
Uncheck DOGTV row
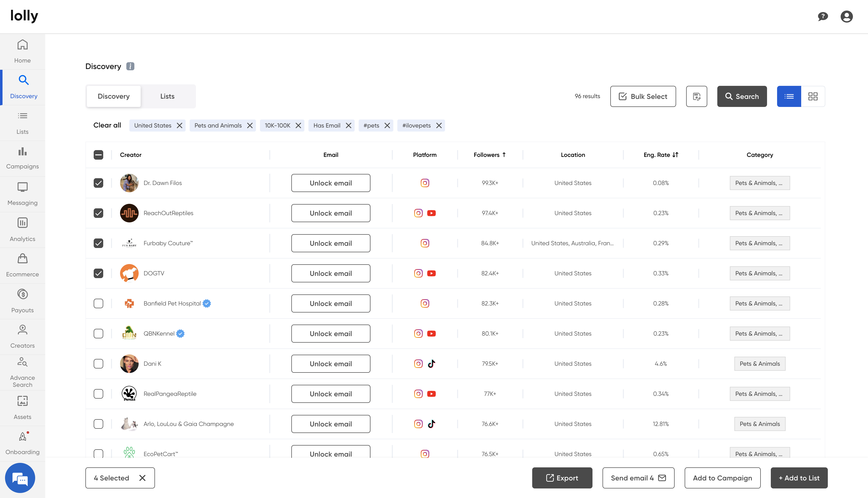point(98,273)
